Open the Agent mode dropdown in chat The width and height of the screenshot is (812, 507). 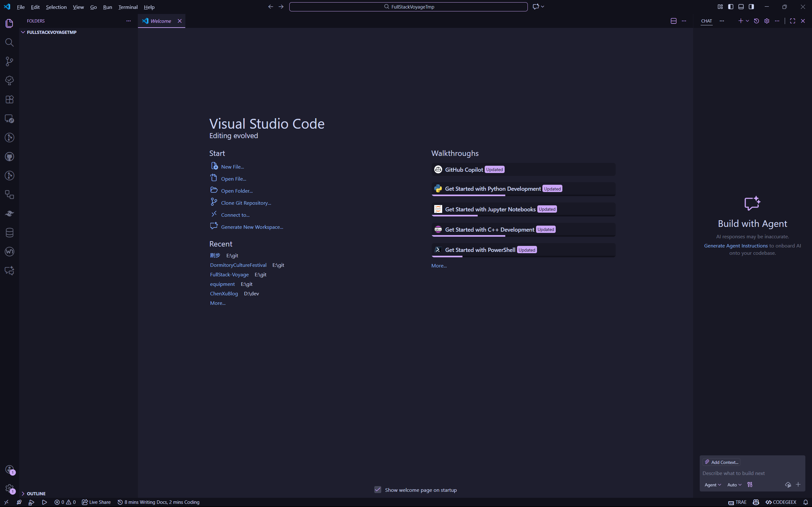pyautogui.click(x=712, y=485)
